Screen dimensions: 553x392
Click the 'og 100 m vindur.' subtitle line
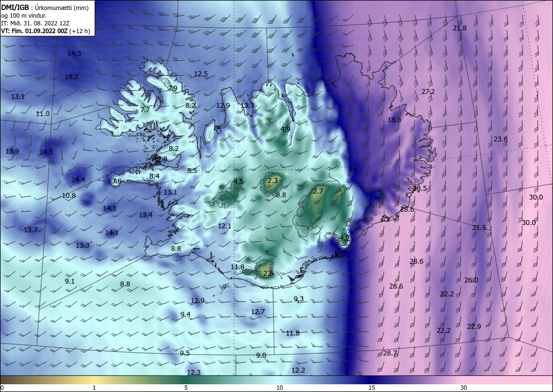tap(24, 15)
